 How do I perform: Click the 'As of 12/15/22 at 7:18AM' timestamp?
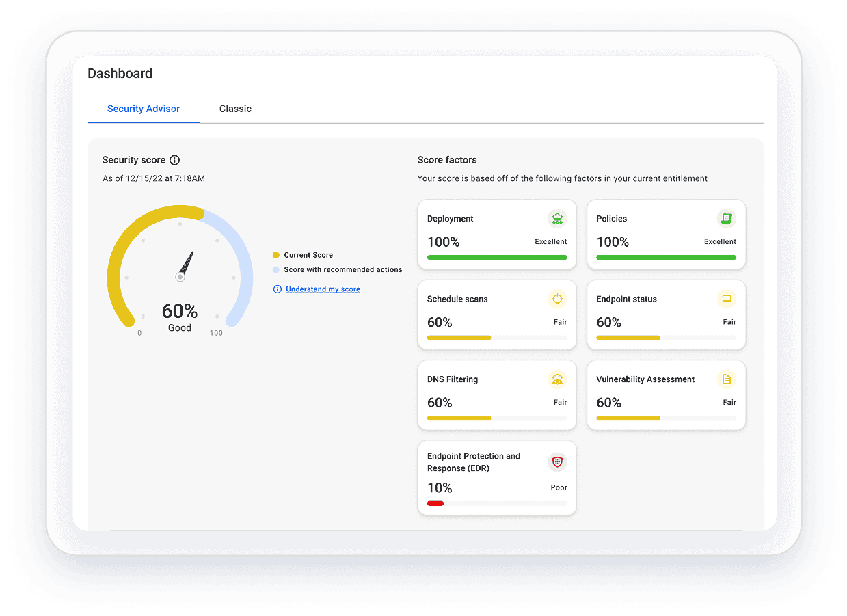(153, 178)
